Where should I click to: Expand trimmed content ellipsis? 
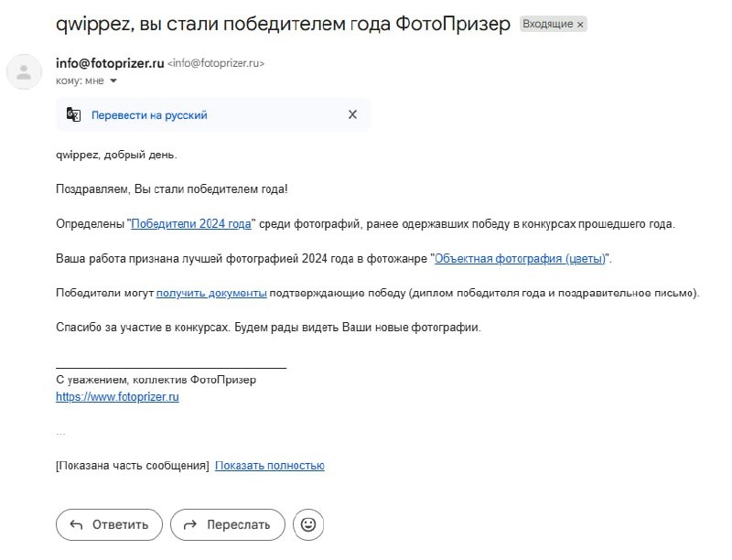coord(60,434)
